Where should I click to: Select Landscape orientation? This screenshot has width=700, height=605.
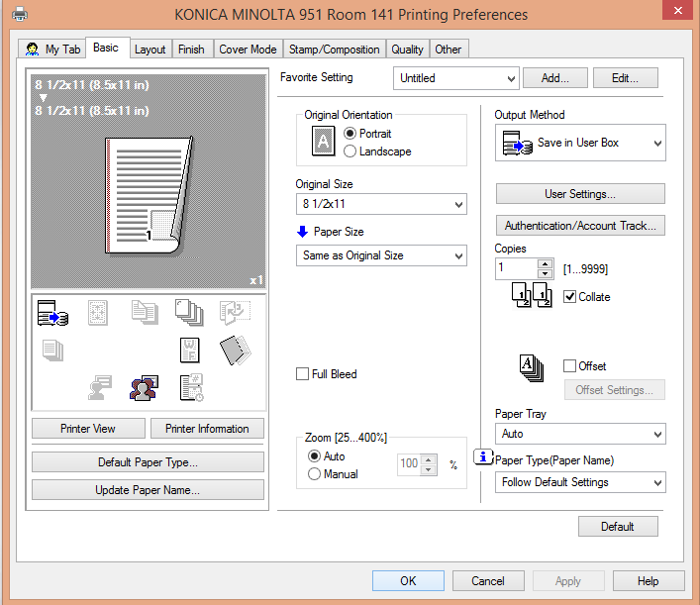350,151
